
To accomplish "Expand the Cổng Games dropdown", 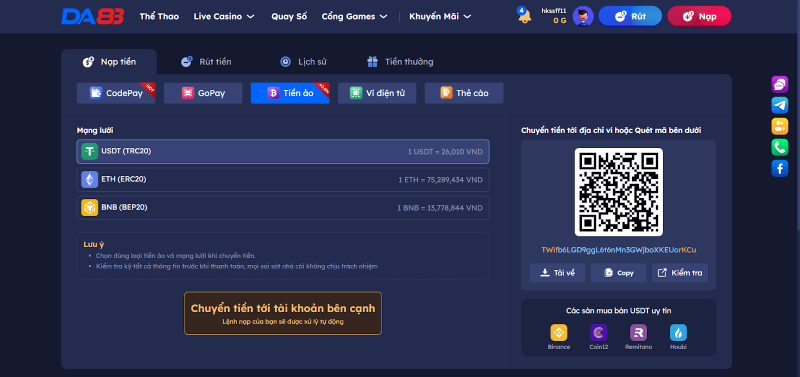I will (x=355, y=16).
